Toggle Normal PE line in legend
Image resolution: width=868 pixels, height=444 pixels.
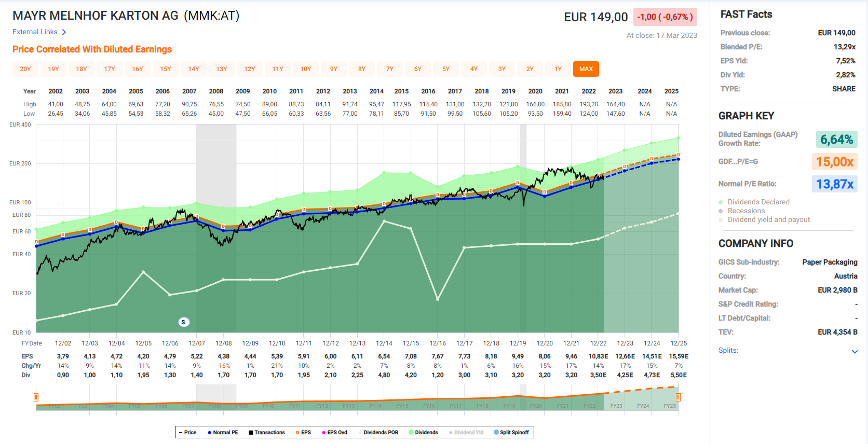(x=223, y=433)
